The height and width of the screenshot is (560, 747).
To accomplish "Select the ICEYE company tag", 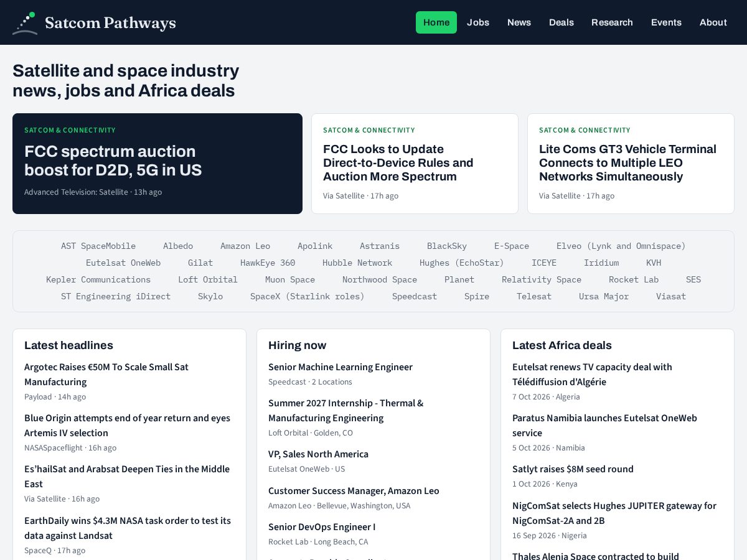I will pos(544,263).
